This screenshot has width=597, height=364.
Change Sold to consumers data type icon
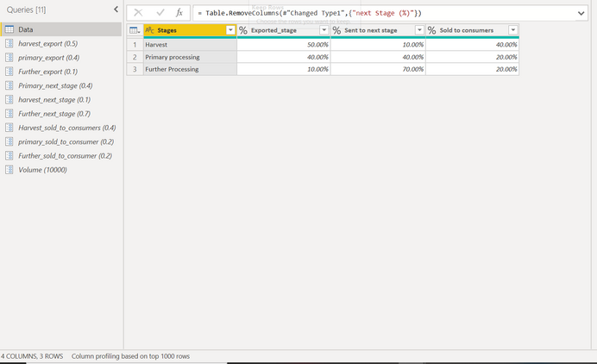point(431,30)
